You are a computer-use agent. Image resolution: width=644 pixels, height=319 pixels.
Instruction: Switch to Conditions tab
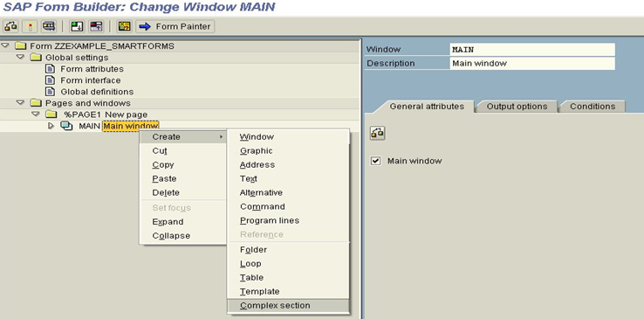click(x=593, y=106)
